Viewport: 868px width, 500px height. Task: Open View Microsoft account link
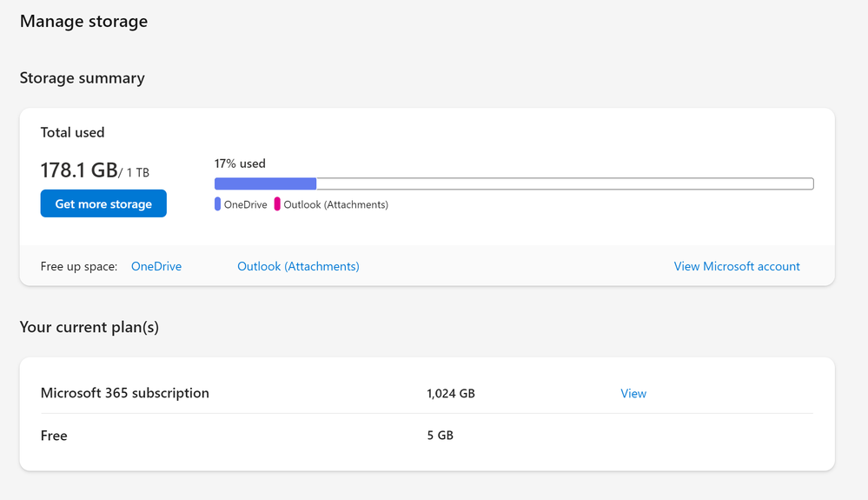pos(737,266)
